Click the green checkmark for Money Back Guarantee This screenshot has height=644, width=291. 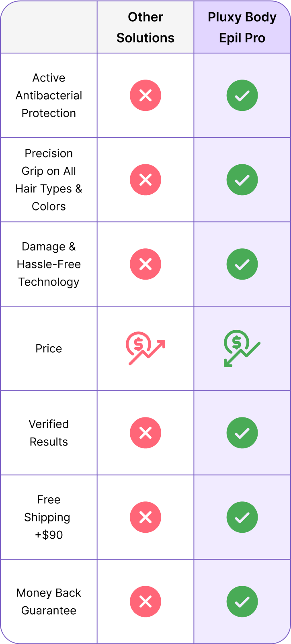pyautogui.click(x=242, y=602)
